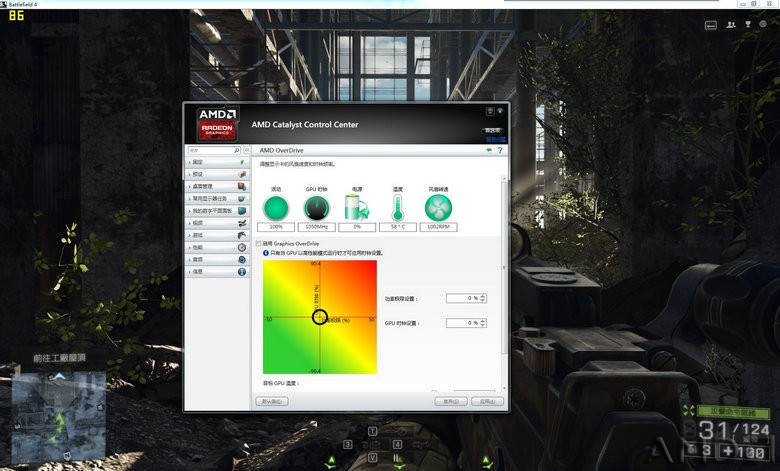Image resolution: width=780 pixels, height=471 pixels.
Task: Click the Apply button
Action: coord(487,401)
